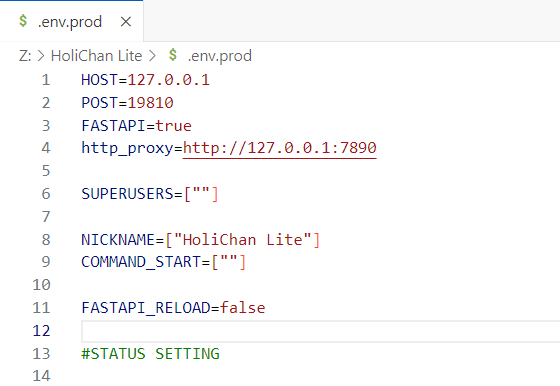Screen dimensions: 560x386
Task: Close the .env.prod editor tab
Action: (x=126, y=22)
